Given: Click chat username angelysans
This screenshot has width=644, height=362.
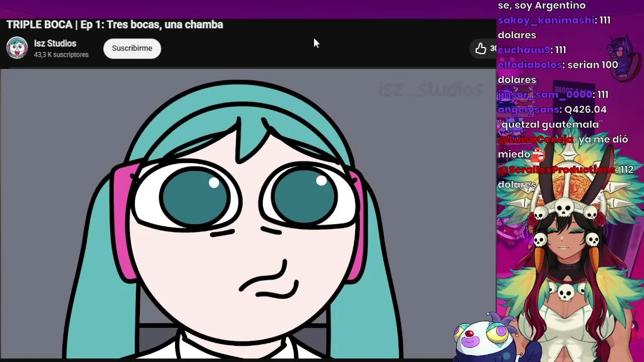Looking at the screenshot, I should pos(529,109).
